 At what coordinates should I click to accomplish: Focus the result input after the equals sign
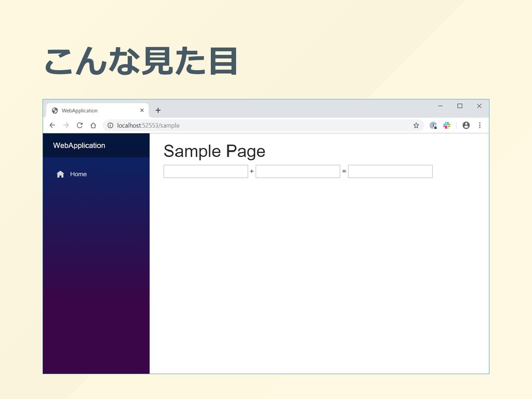pyautogui.click(x=390, y=171)
